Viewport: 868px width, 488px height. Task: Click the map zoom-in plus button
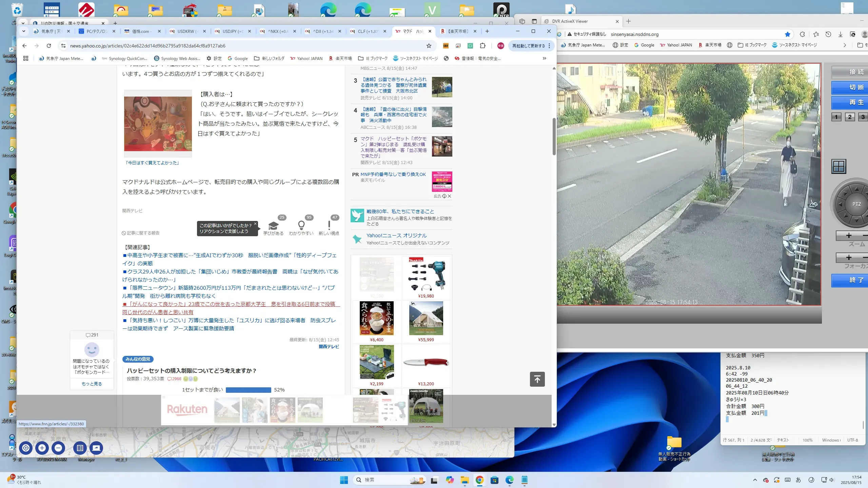pos(42,448)
